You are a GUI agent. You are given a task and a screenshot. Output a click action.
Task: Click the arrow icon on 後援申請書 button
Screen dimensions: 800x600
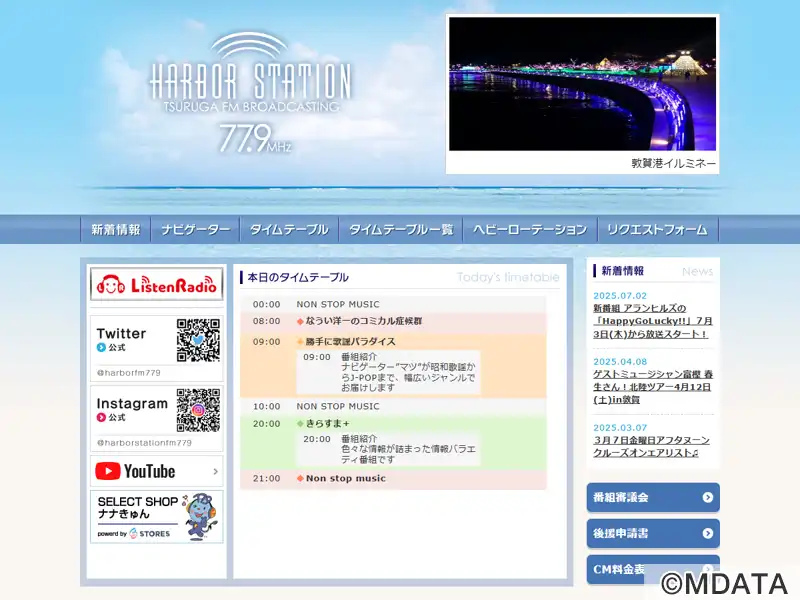click(708, 534)
